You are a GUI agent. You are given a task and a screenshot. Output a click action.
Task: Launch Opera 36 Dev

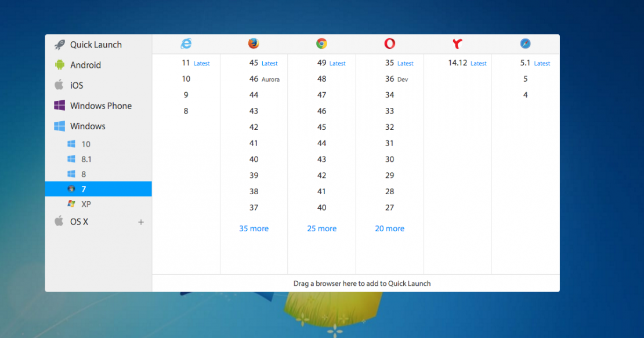click(x=396, y=79)
